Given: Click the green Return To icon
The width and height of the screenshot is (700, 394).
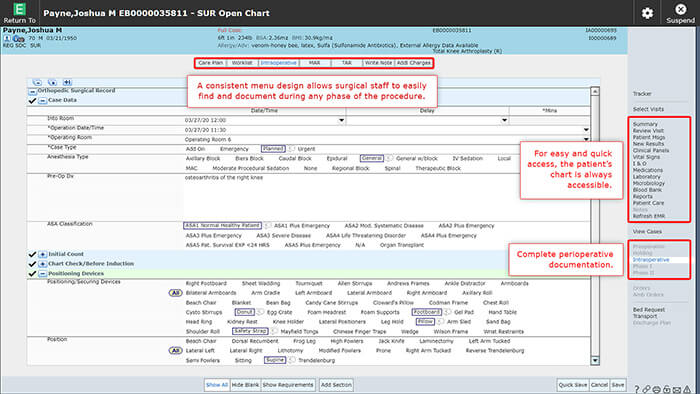Looking at the screenshot, I should point(19,9).
